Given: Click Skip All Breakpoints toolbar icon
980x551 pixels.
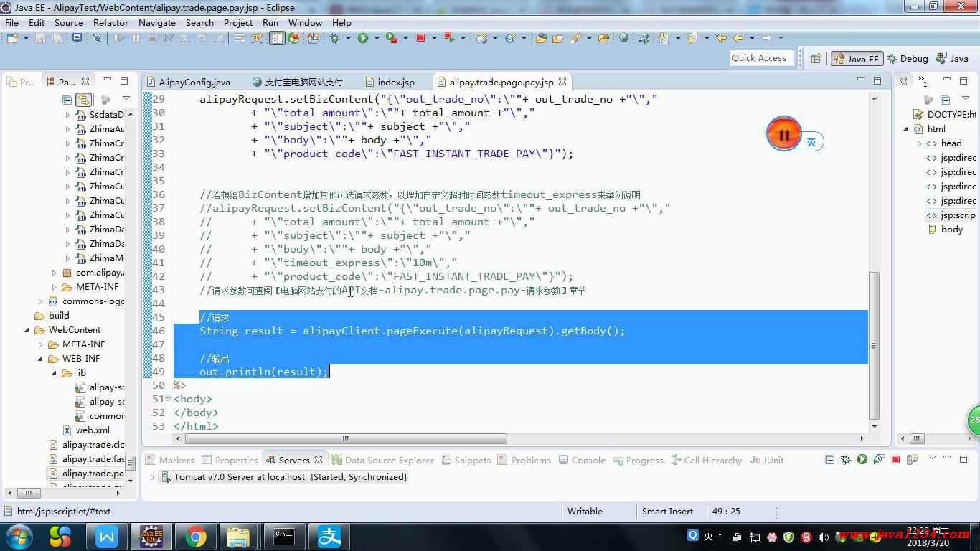Looking at the screenshot, I should [97, 38].
